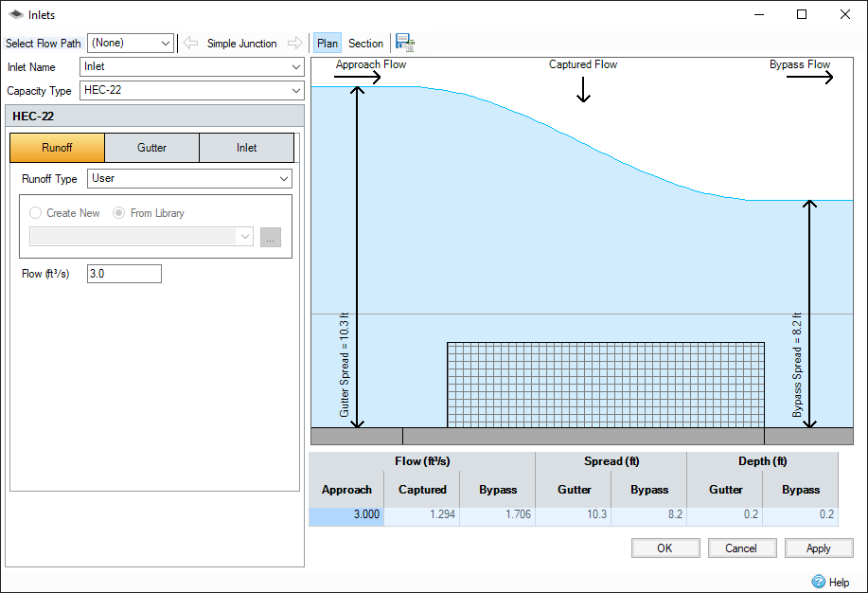
Task: Select the Bypass spread cell 8.2
Action: pos(649,514)
